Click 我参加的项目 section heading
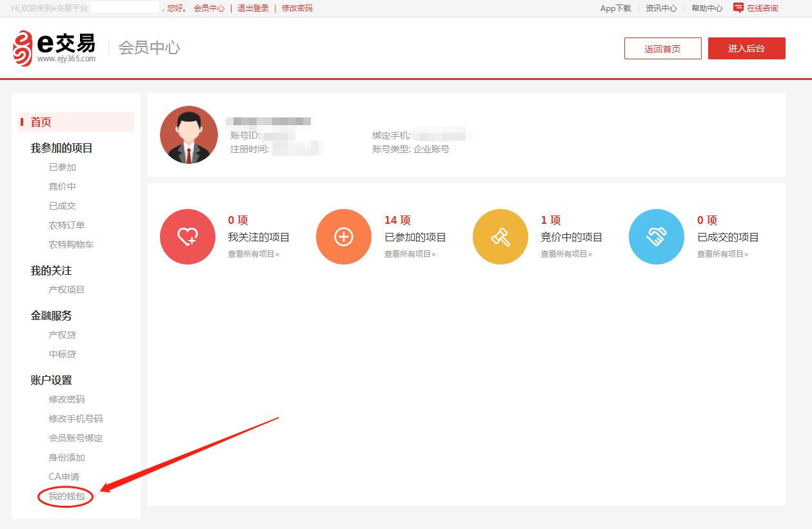 click(62, 148)
